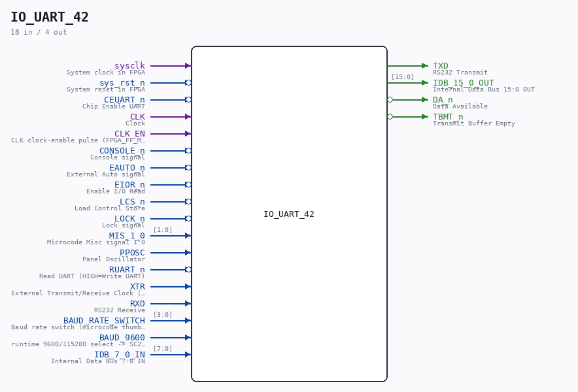Image resolution: width=578 pixels, height=392 pixels.
Task: Click the [1:0] bus width annotation
Action: tap(163, 229)
